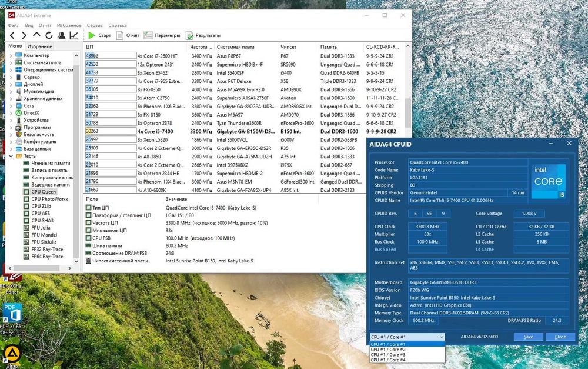Open Параметры toolbar button
588x369 pixels.
coord(162,35)
